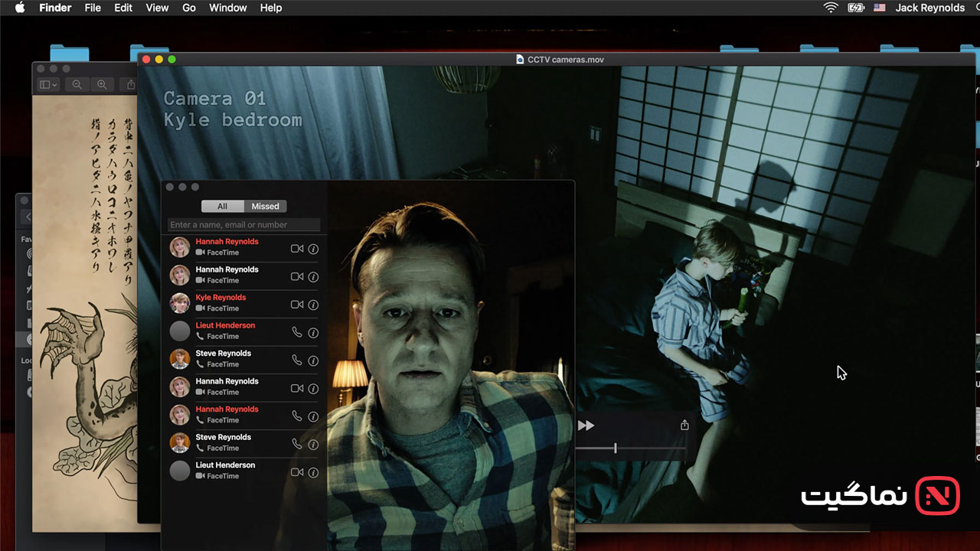Focus the 'Enter a name, email or number' field
Viewport: 980px width, 551px height.
pyautogui.click(x=244, y=225)
